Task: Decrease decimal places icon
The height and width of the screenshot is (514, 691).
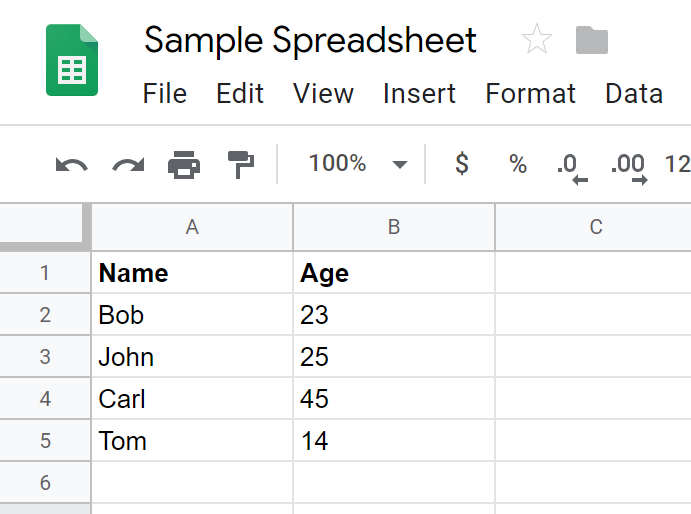Action: [571, 165]
